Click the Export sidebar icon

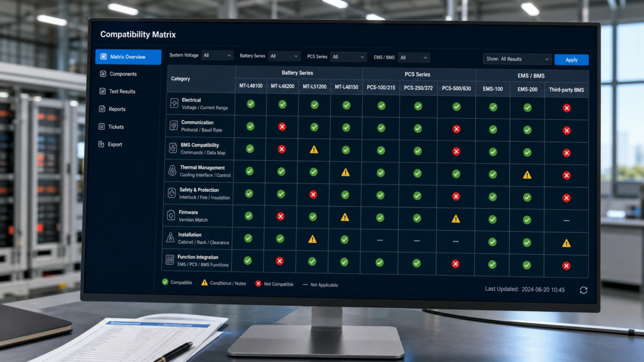101,144
